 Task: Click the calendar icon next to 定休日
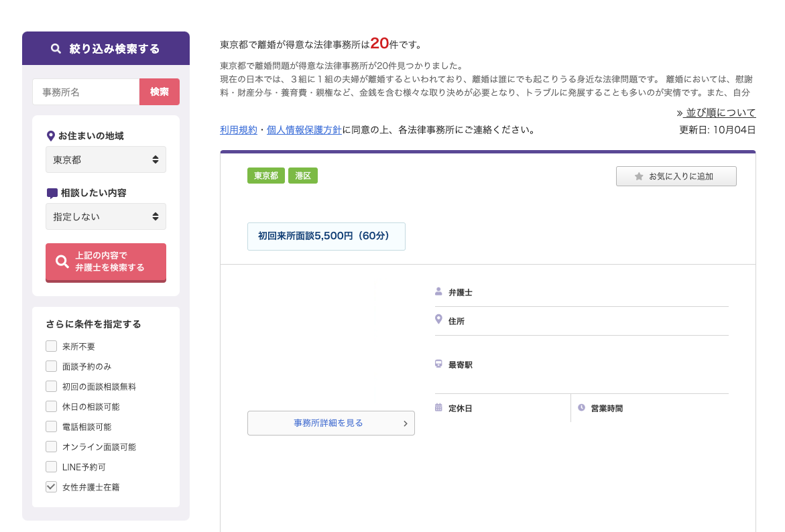(438, 407)
